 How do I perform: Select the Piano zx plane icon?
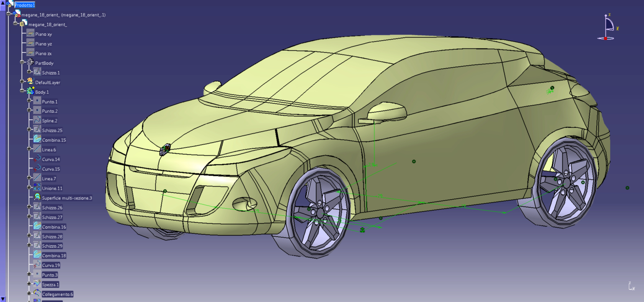click(30, 52)
